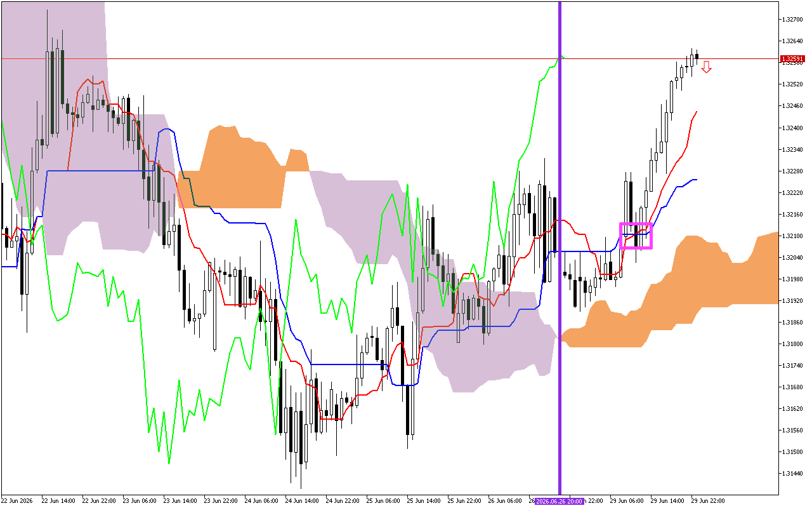Click the 1.31500 price axis label
This screenshot has height=508, width=812.
click(x=792, y=452)
